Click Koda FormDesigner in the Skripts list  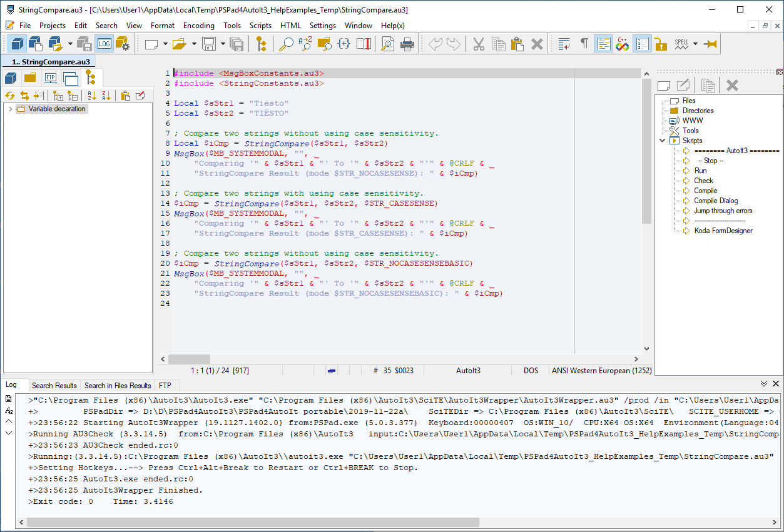(x=723, y=231)
